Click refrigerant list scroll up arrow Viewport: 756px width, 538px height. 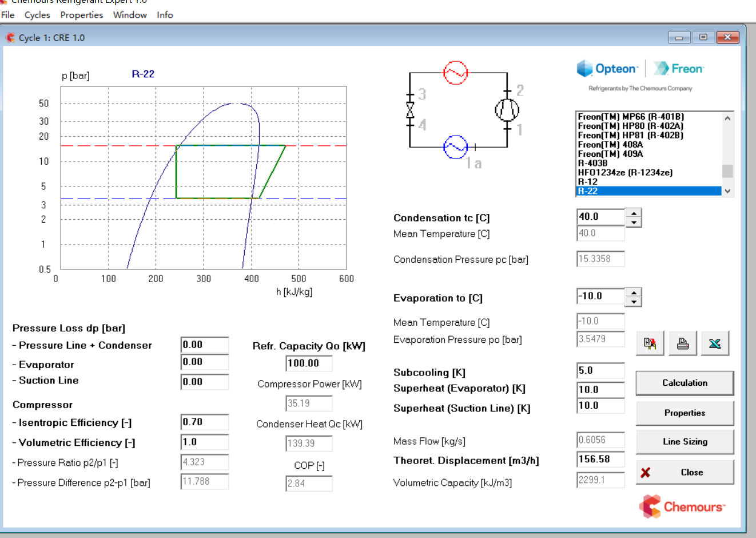tap(727, 118)
